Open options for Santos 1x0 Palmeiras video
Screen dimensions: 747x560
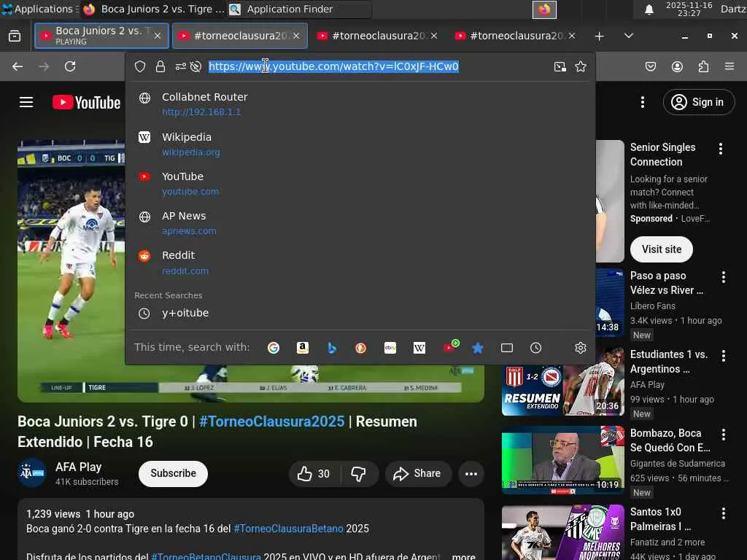click(x=724, y=513)
